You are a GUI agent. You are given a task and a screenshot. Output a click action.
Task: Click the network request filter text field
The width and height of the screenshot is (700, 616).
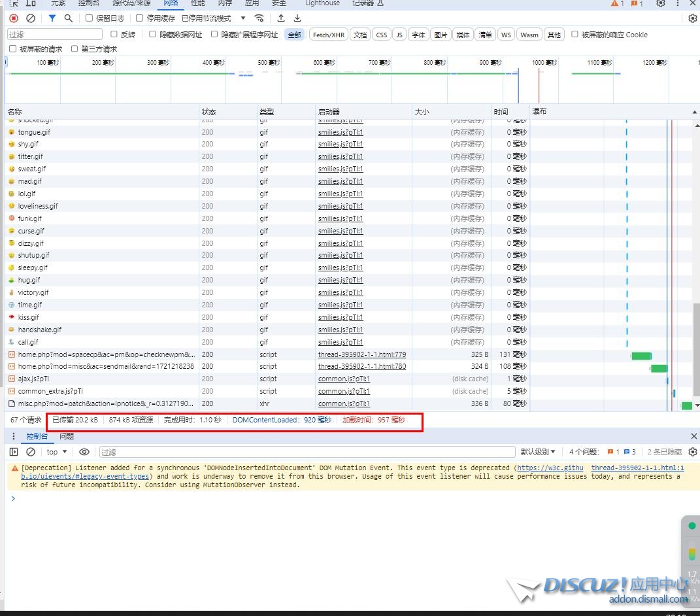[55, 35]
